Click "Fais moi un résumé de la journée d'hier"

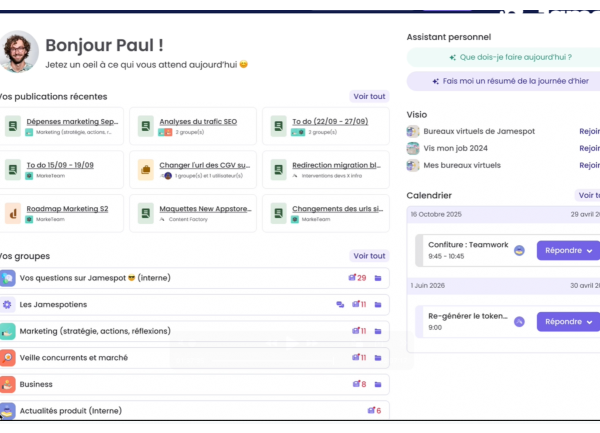click(x=502, y=81)
